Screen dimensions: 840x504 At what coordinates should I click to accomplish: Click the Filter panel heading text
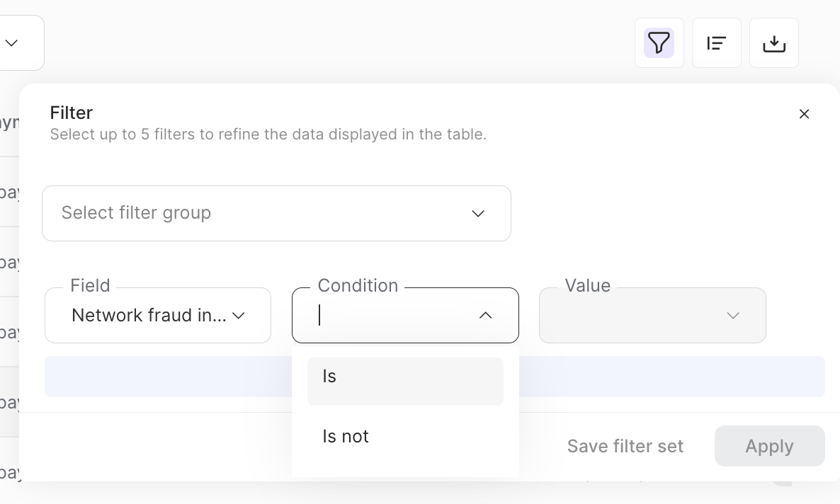pyautogui.click(x=72, y=113)
